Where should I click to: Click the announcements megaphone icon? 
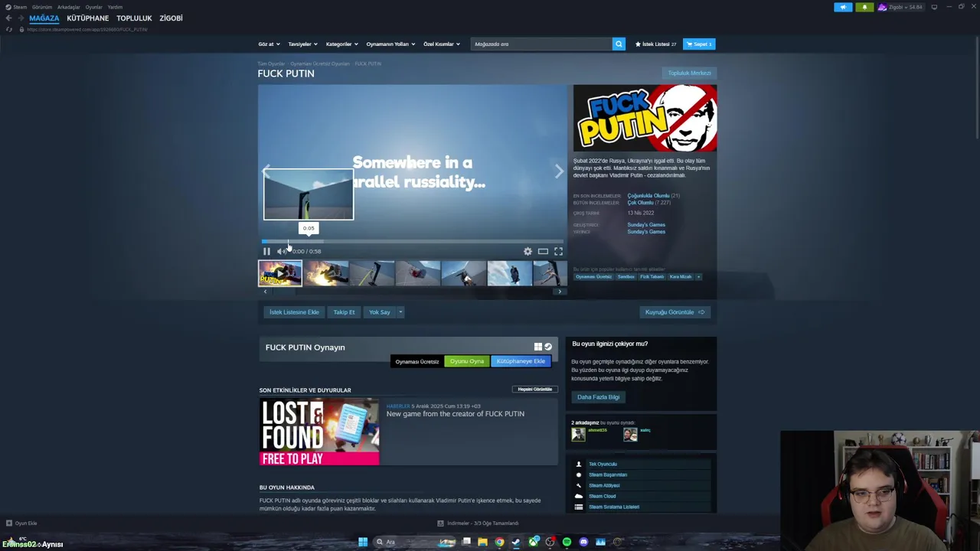(x=843, y=7)
